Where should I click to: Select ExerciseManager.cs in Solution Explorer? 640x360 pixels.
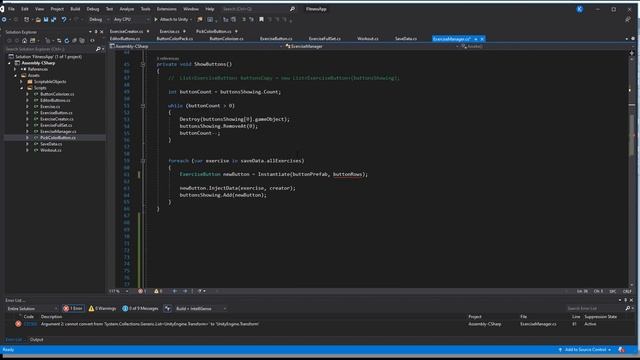point(58,131)
